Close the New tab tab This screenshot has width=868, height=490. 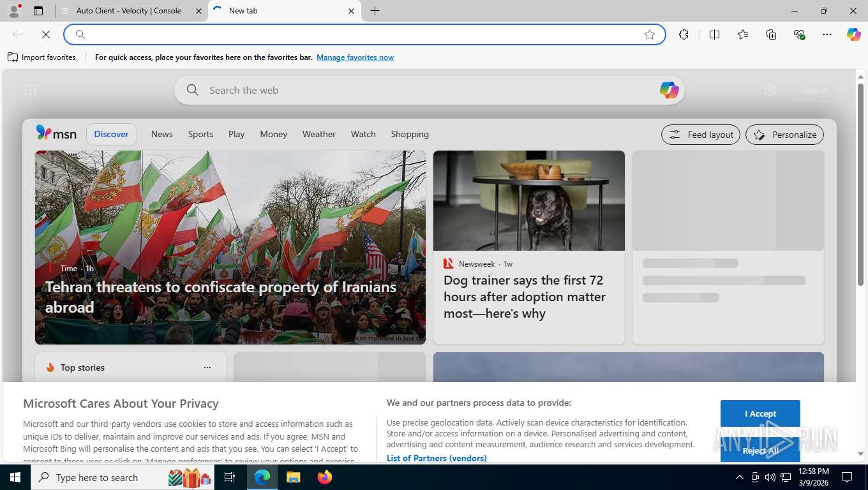(352, 11)
